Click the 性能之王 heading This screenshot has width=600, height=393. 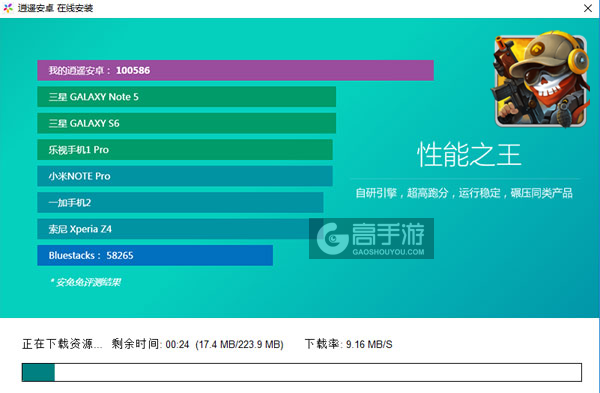tap(469, 155)
